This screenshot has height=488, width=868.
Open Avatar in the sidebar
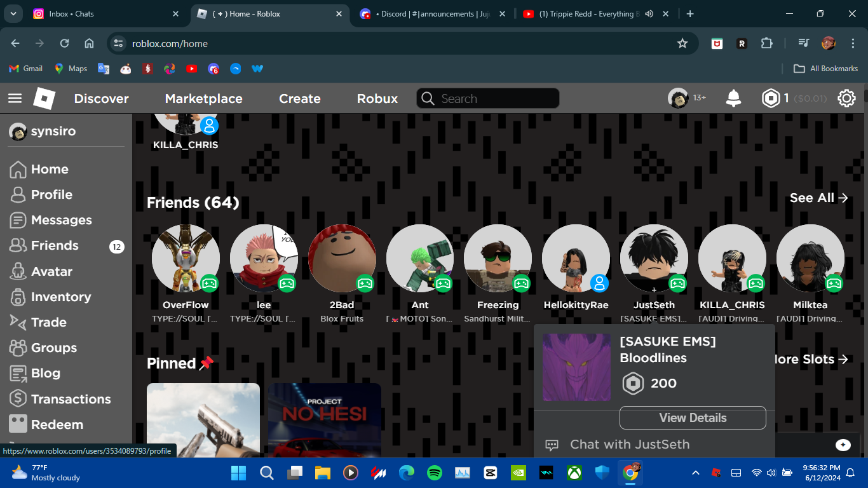tap(41, 271)
